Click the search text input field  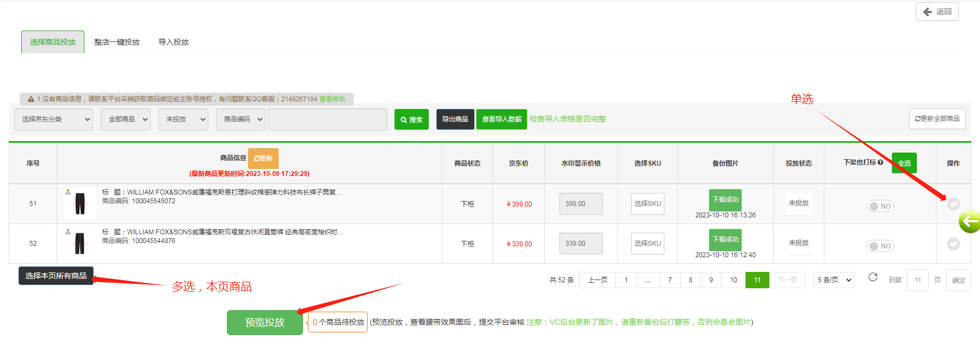pos(328,119)
